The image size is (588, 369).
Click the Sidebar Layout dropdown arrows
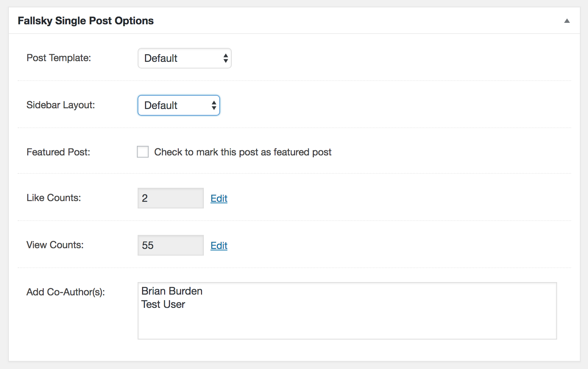pyautogui.click(x=213, y=105)
